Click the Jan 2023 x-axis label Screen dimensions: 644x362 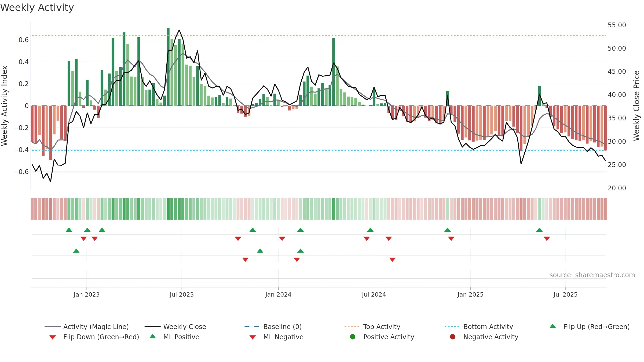coord(87,294)
